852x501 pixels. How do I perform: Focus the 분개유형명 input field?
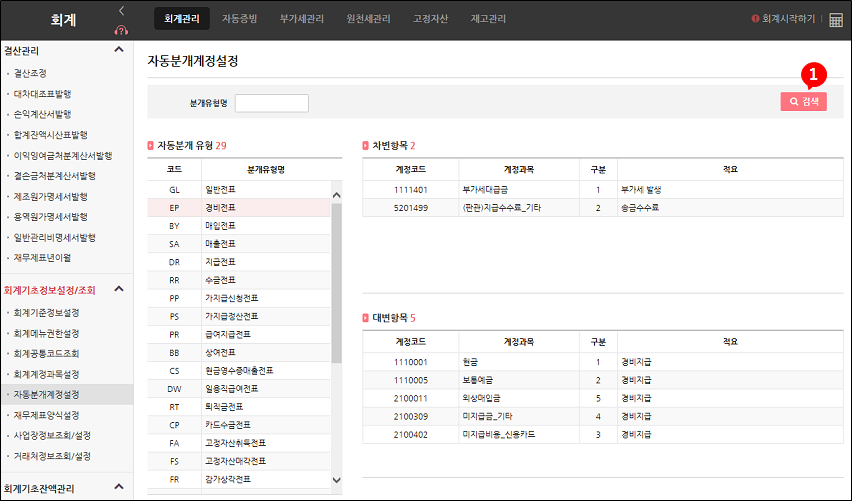point(272,103)
